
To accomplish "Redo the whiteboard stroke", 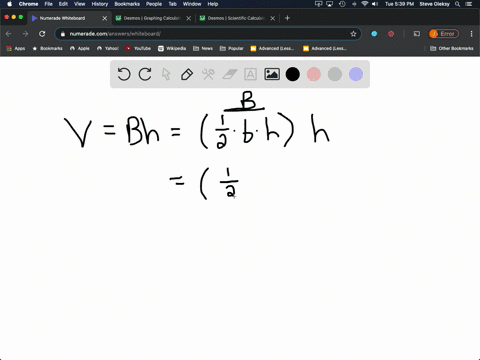I will click(x=145, y=74).
